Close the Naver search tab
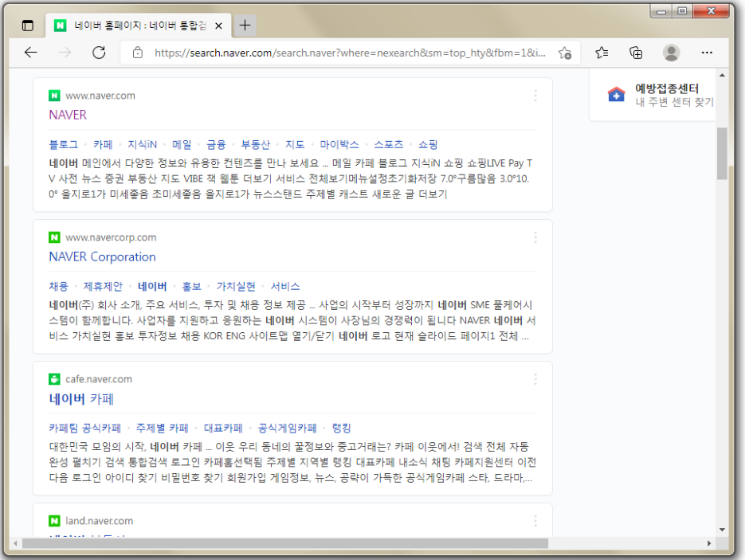This screenshot has height=560, width=745. [218, 25]
